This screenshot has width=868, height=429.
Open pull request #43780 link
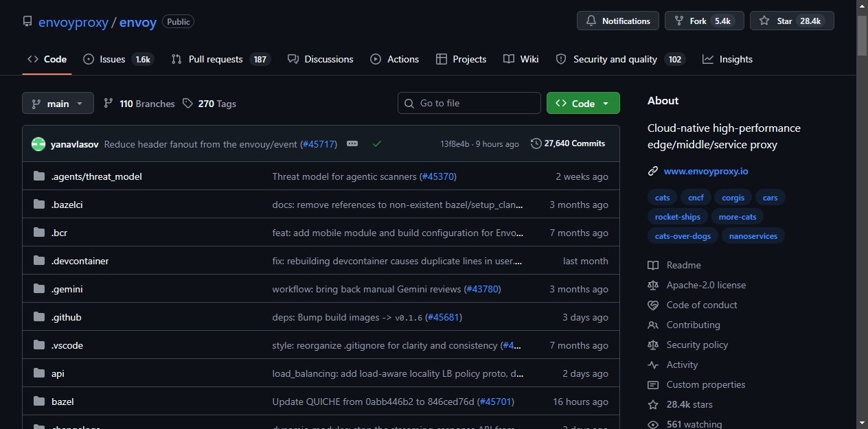[x=483, y=289]
